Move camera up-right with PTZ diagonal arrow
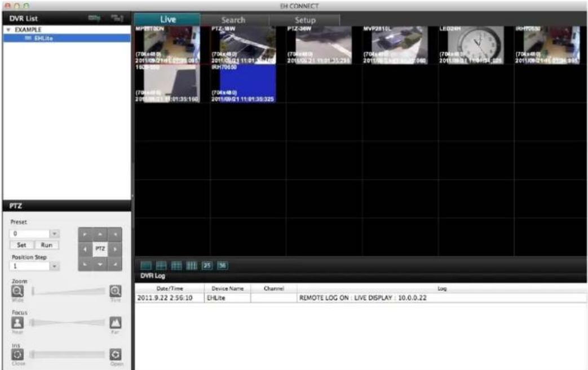The image size is (588, 370). coord(115,234)
